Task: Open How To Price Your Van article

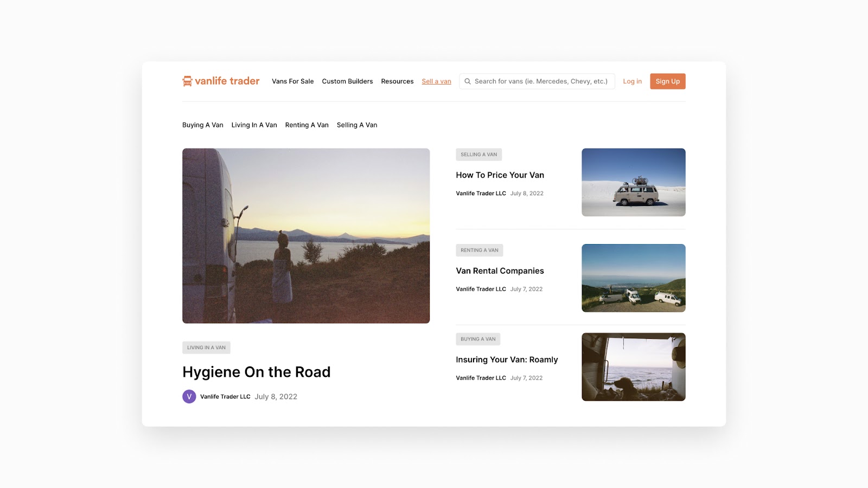Action: 500,175
